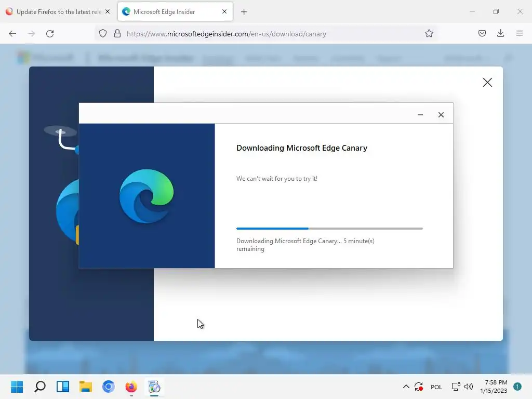Go back to the previous page
This screenshot has height=399, width=532.
(12, 34)
